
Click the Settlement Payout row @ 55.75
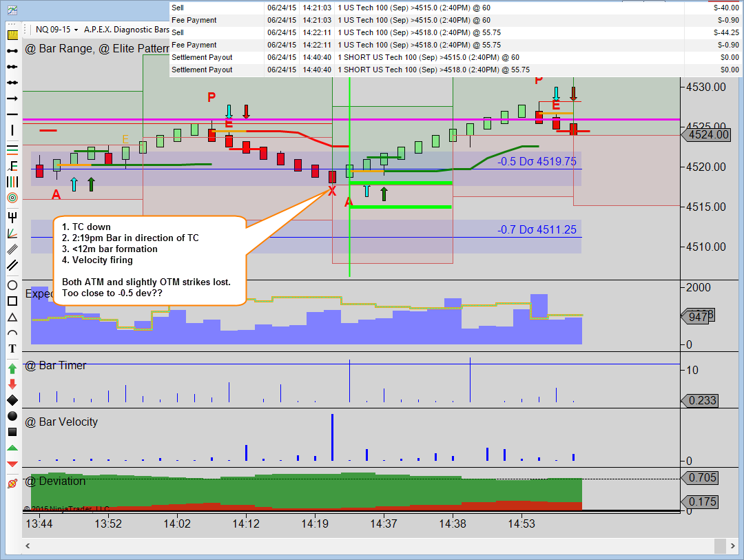tap(455, 70)
